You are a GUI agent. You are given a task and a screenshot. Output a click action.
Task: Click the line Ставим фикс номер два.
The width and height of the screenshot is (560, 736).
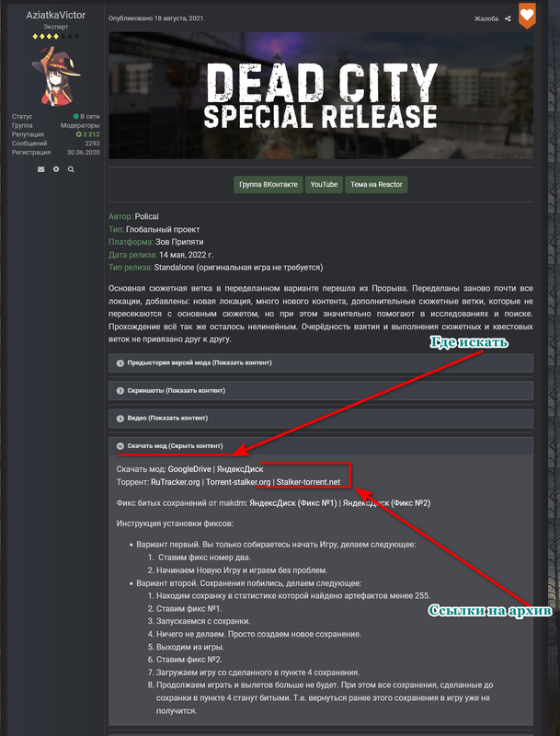click(204, 558)
